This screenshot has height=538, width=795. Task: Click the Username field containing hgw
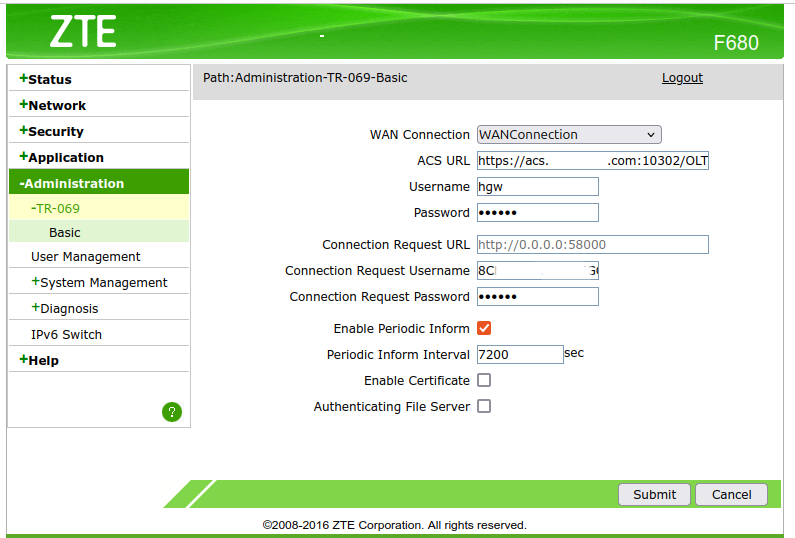[x=537, y=186]
